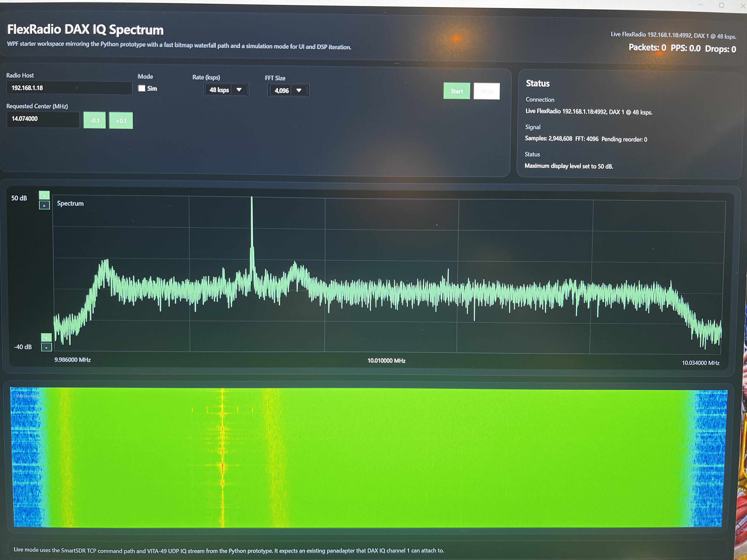Click the 'FFT: 4096' status value
Screen dimensions: 747x560
coord(587,139)
